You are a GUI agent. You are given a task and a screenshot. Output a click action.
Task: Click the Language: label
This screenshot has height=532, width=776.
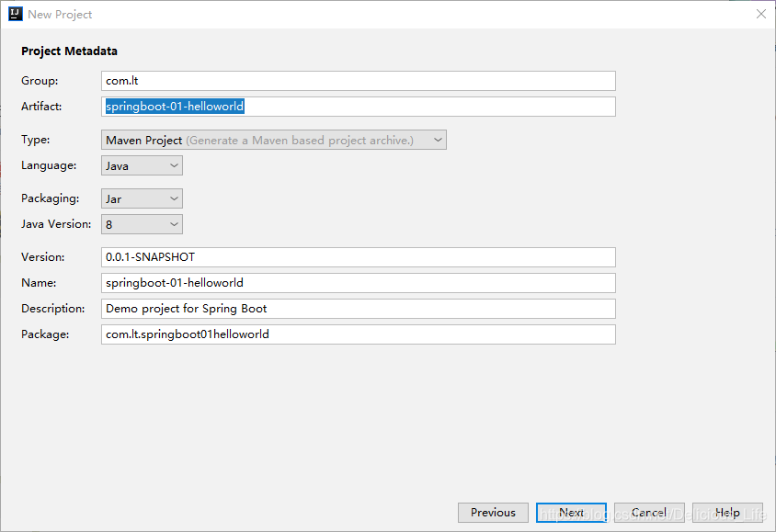click(x=49, y=165)
